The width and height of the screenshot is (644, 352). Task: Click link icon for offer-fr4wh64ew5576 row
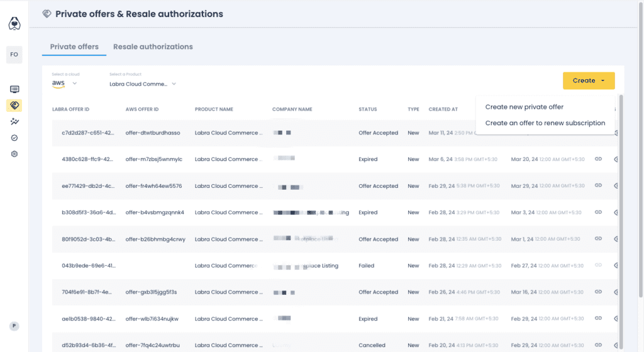tap(598, 186)
